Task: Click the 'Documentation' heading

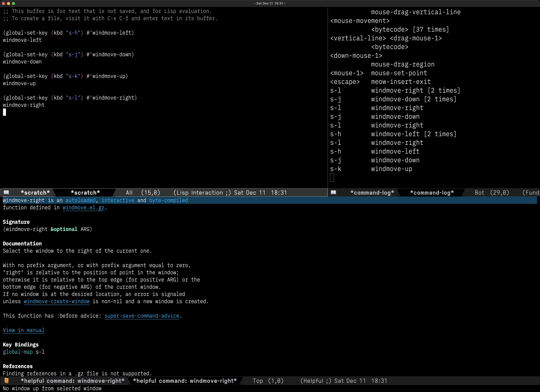Action: 22,244
